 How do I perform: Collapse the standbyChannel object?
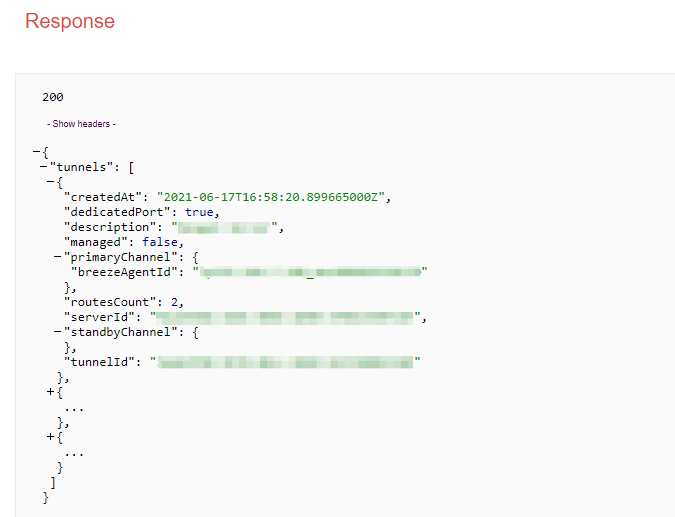click(x=58, y=332)
